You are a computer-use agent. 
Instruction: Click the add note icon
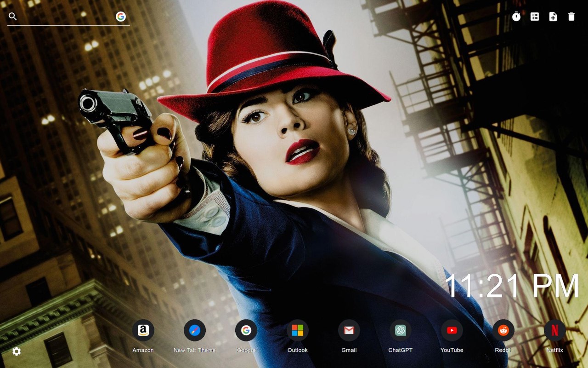(553, 17)
